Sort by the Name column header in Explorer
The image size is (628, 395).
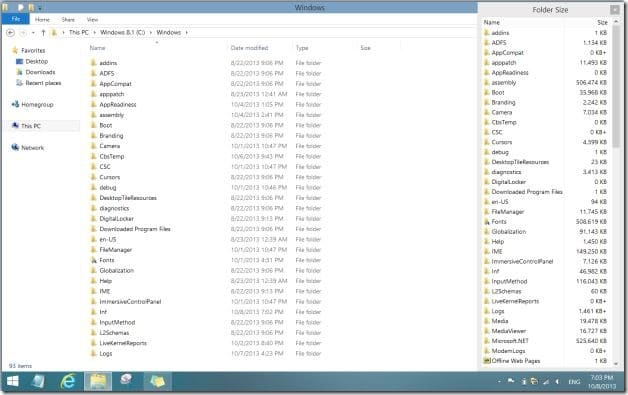97,48
